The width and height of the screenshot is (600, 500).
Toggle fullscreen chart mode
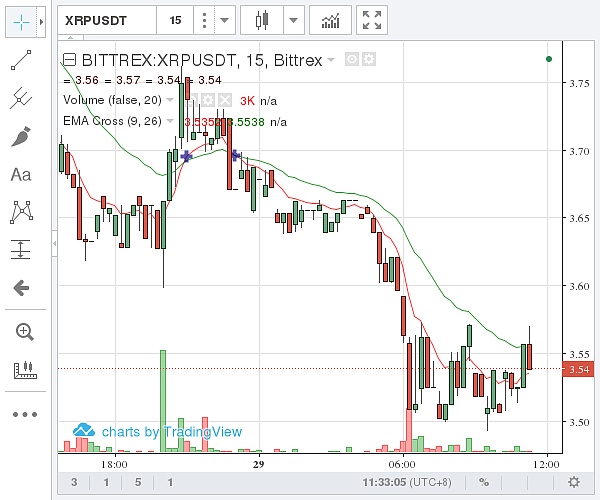click(372, 20)
